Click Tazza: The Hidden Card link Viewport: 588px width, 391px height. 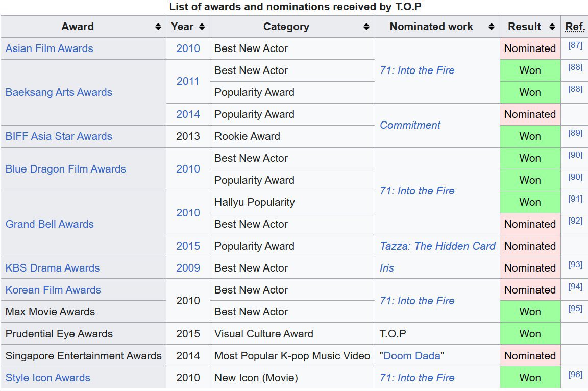[437, 246]
